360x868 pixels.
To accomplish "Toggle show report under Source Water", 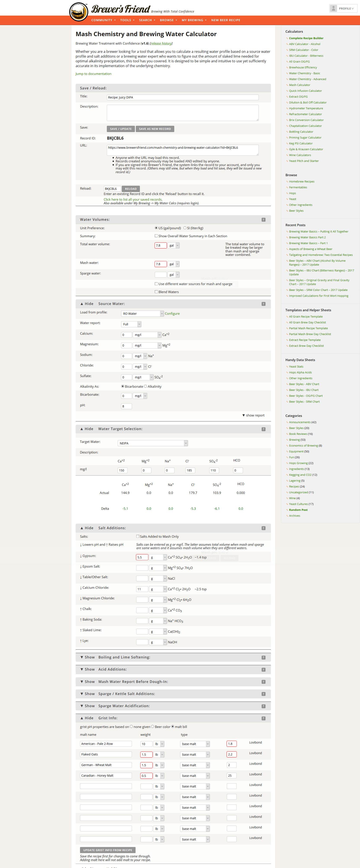I will point(253,415).
